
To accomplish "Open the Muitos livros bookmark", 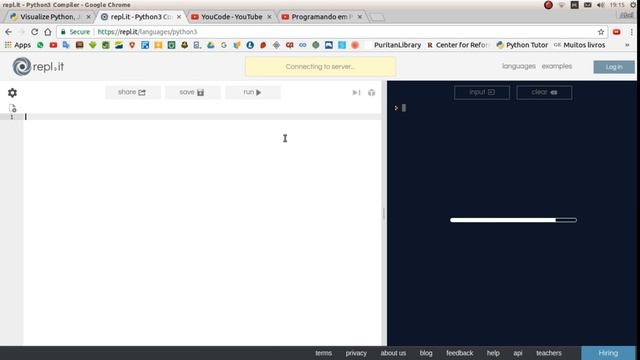I will (x=580, y=45).
